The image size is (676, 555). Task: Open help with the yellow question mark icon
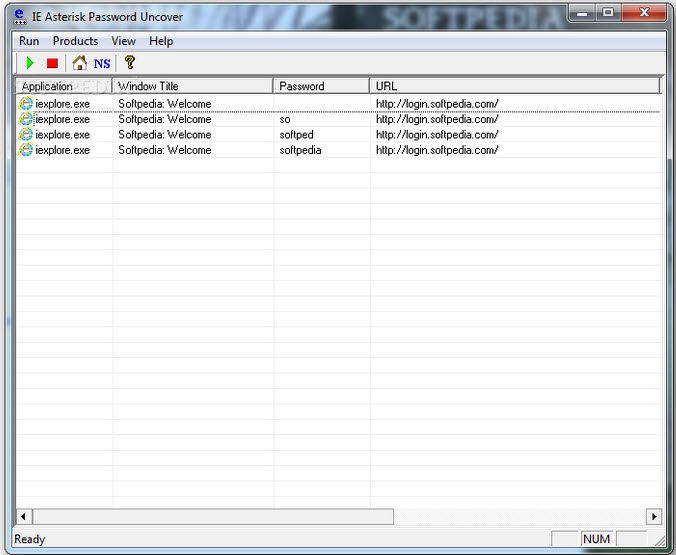point(130,63)
